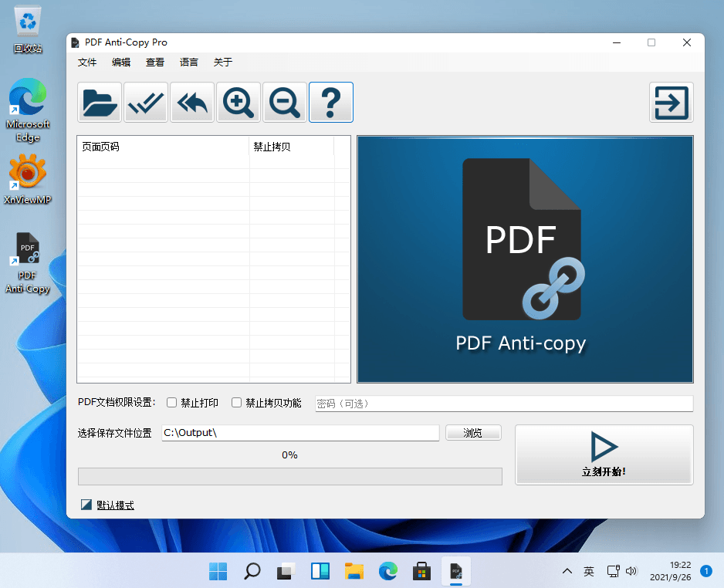
Task: Click the network tray icon
Action: pos(613,571)
